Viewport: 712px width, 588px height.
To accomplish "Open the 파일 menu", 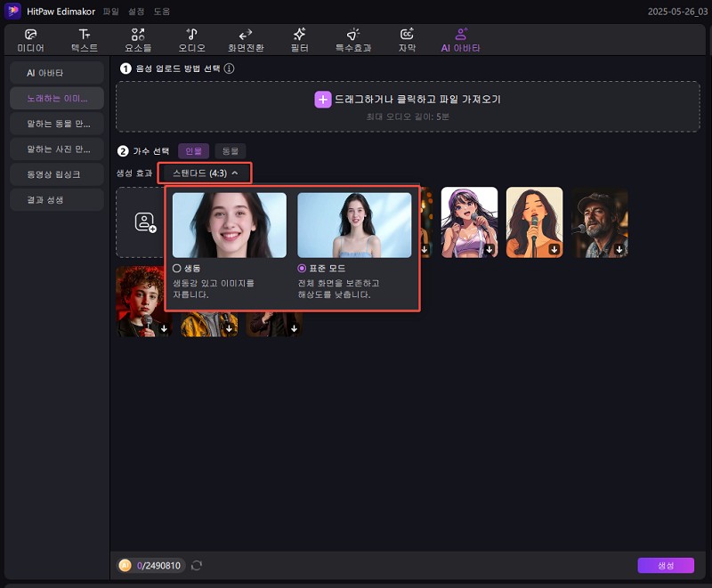I will click(110, 12).
